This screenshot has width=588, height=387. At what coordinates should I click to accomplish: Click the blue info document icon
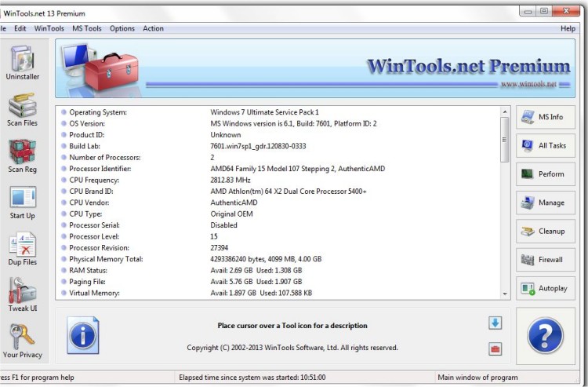(x=82, y=335)
